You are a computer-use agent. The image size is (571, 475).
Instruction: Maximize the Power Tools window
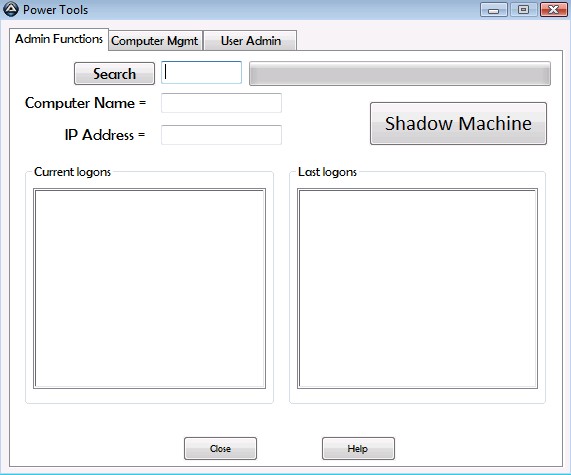pos(523,10)
